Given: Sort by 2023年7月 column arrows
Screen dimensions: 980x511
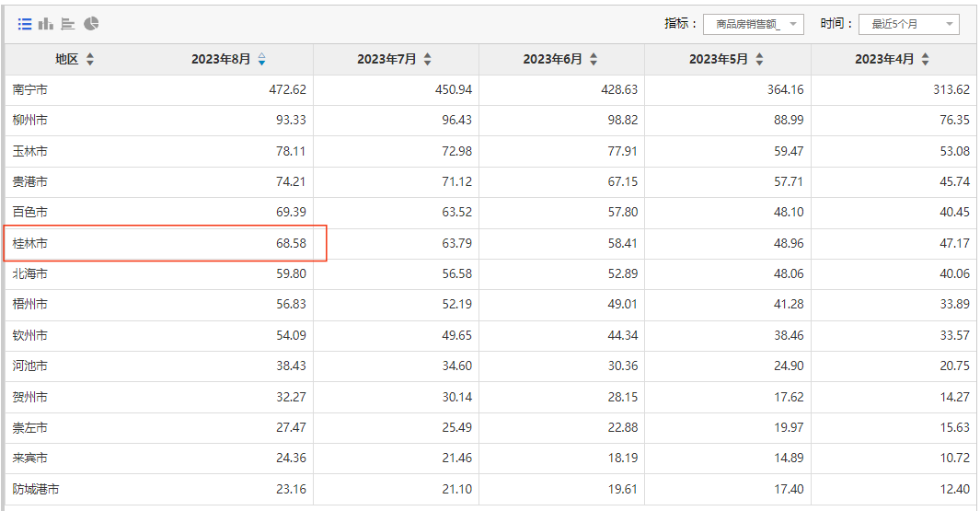Looking at the screenshot, I should (428, 60).
